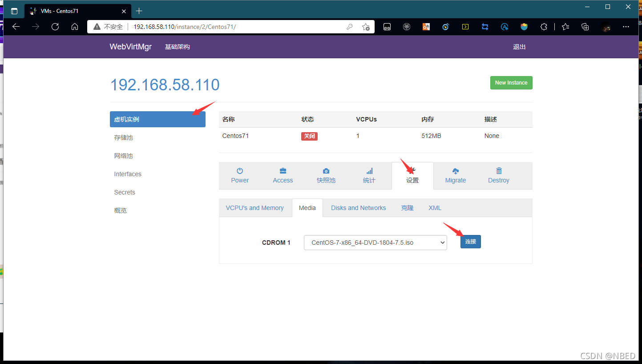This screenshot has height=364, width=642.
Task: Switch to Disks and Networks tab
Action: coord(359,208)
